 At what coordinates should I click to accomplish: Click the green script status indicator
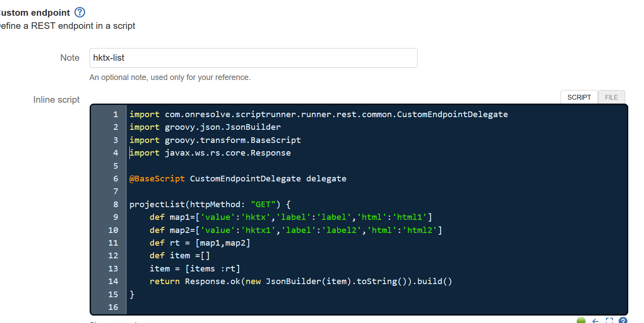click(x=581, y=321)
